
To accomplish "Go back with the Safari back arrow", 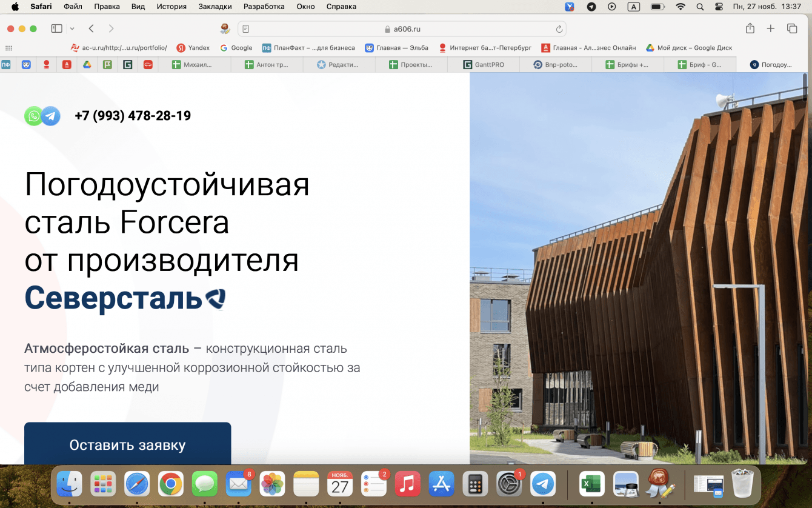I will [x=91, y=28].
